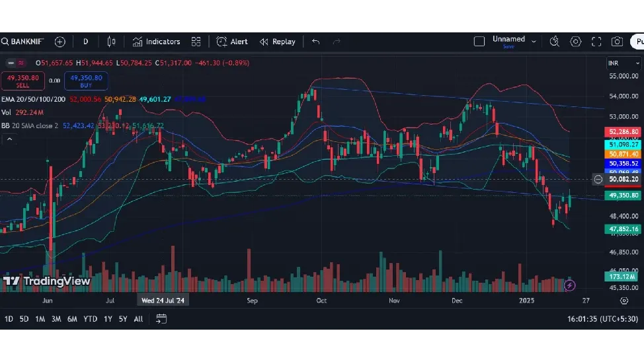This screenshot has height=362, width=644.
Task: Collapse the indicator legend with the chevron
Action: (x=9, y=139)
